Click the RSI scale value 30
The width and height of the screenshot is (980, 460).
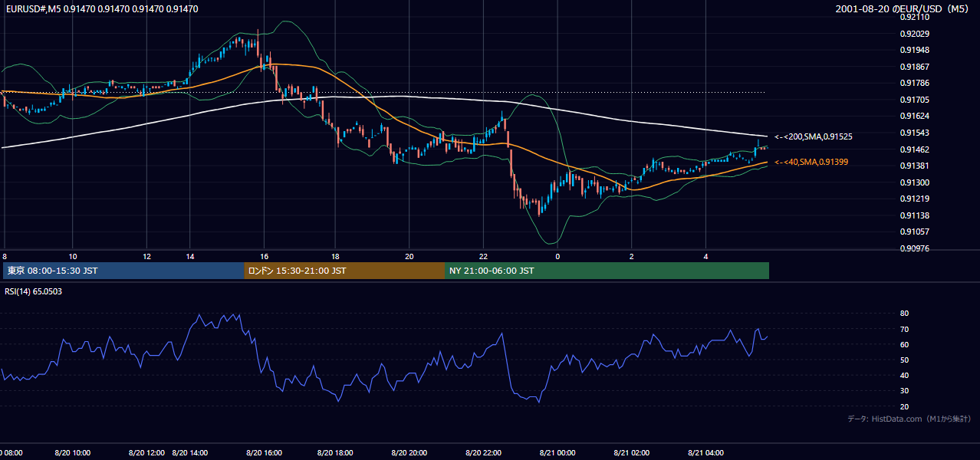pyautogui.click(x=904, y=391)
